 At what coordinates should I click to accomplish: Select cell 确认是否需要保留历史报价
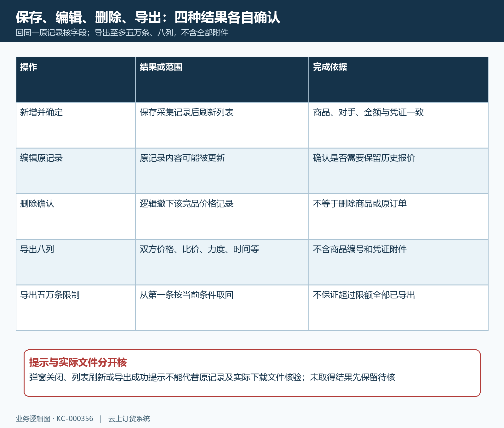click(x=398, y=171)
